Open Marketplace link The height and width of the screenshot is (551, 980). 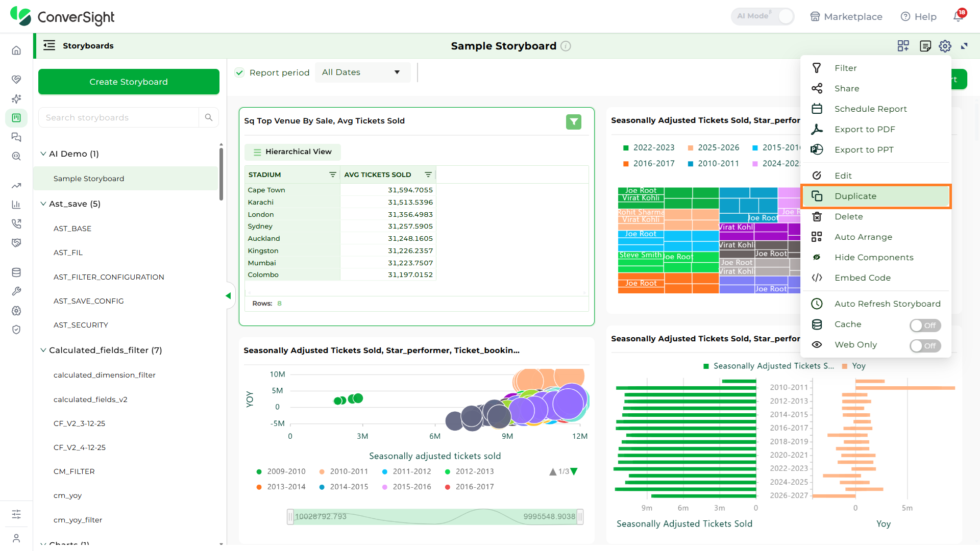[846, 16]
